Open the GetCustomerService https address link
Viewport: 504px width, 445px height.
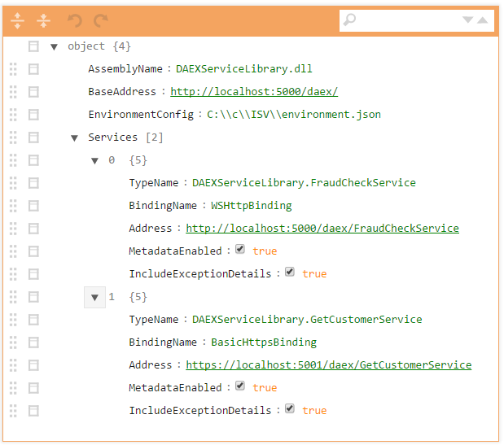coord(328,365)
